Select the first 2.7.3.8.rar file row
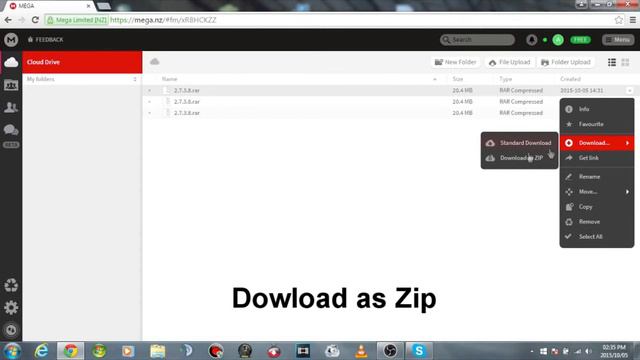This screenshot has height=360, width=640. 390,90
